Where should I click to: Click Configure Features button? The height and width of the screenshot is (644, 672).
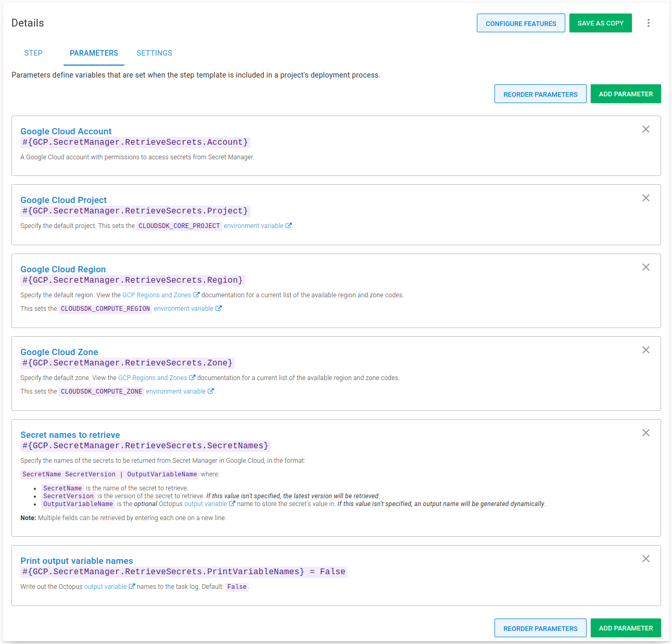[x=521, y=23]
